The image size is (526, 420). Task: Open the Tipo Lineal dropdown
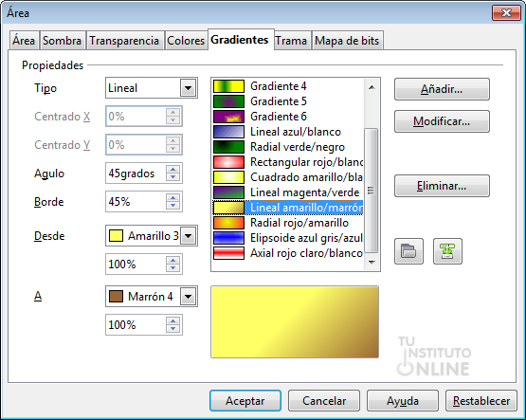[x=188, y=88]
